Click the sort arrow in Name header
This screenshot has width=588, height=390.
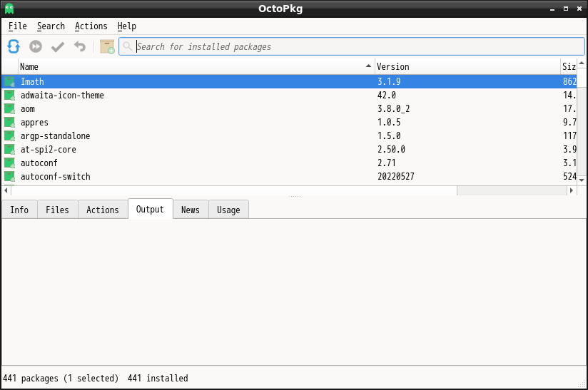point(368,66)
